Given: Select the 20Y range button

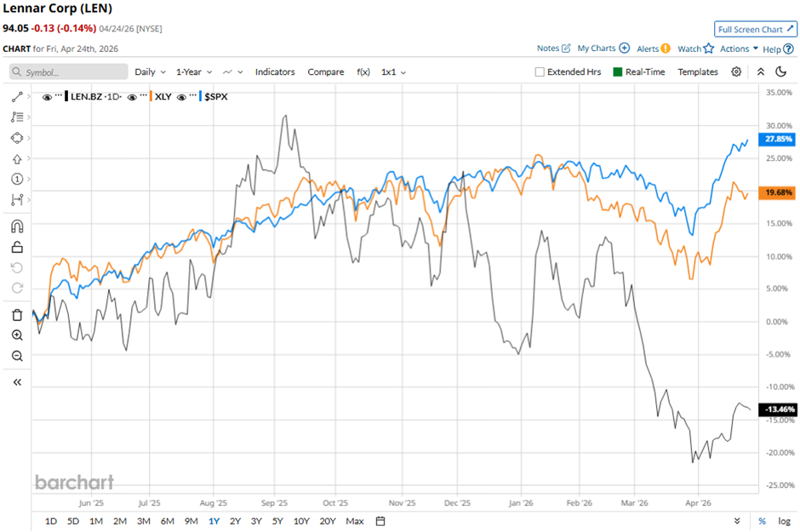Looking at the screenshot, I should pos(328,521).
